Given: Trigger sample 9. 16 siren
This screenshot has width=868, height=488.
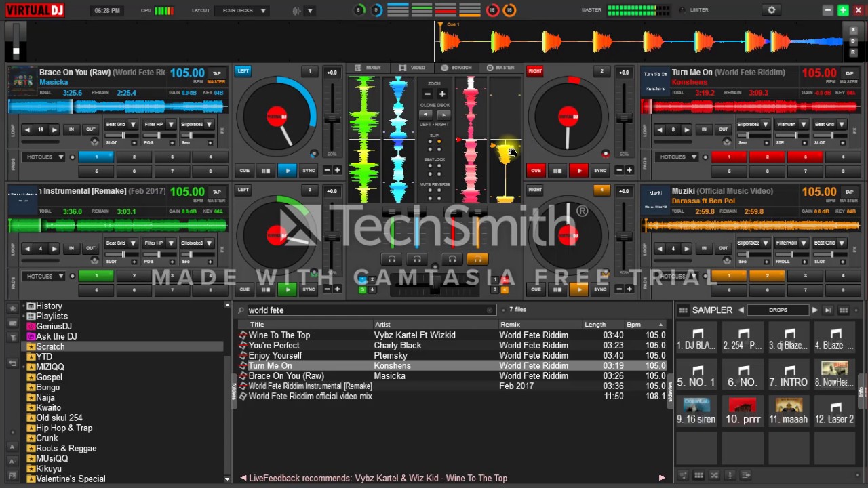Looking at the screenshot, I should tap(697, 411).
